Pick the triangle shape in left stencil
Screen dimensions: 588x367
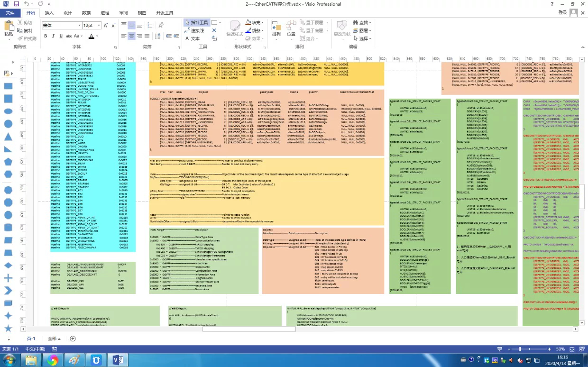(x=8, y=137)
